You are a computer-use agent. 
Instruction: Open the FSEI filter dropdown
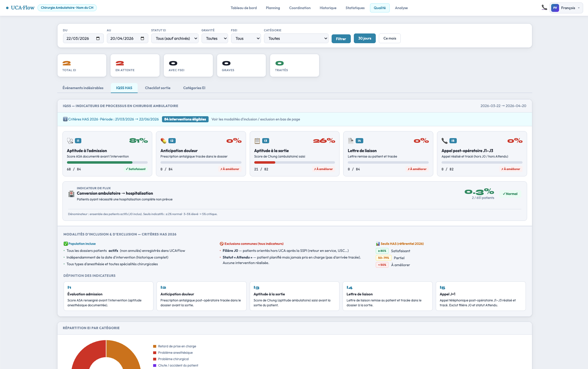tap(246, 38)
